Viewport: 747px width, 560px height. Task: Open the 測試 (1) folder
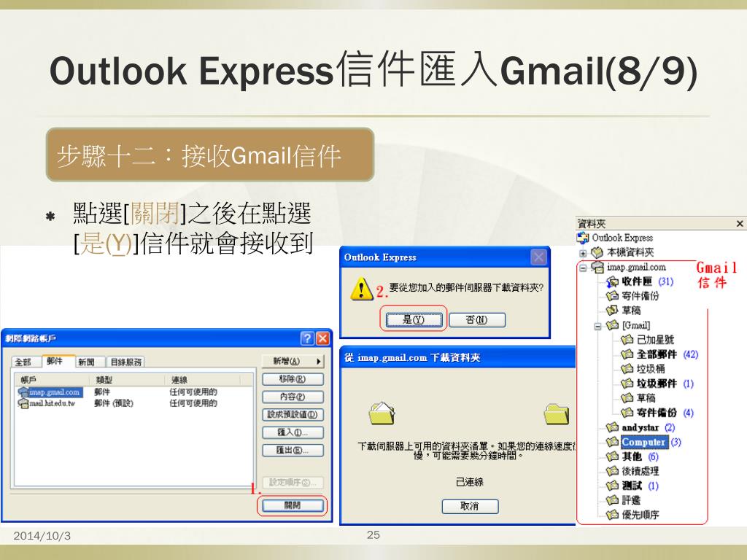640,486
